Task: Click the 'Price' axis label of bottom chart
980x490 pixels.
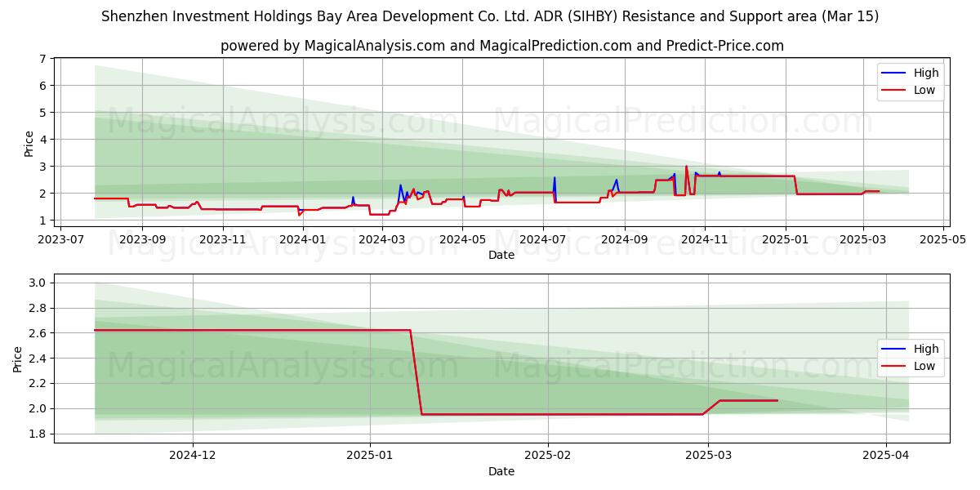Action: click(18, 359)
